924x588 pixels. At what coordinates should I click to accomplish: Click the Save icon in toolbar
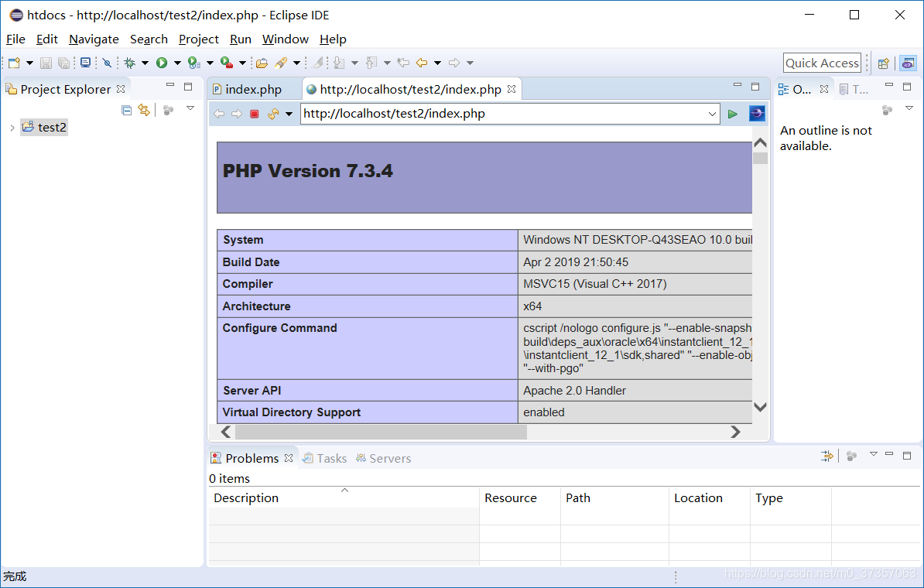46,63
